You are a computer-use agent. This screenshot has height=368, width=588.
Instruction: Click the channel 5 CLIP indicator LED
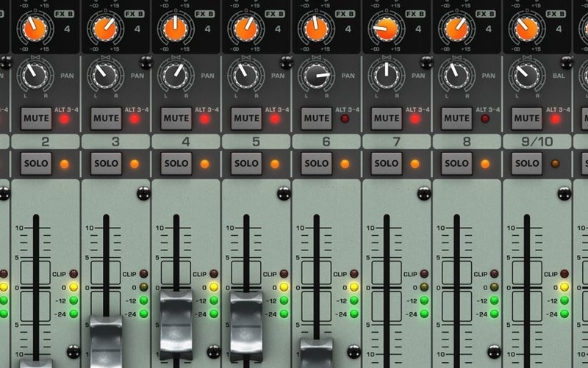click(x=284, y=274)
